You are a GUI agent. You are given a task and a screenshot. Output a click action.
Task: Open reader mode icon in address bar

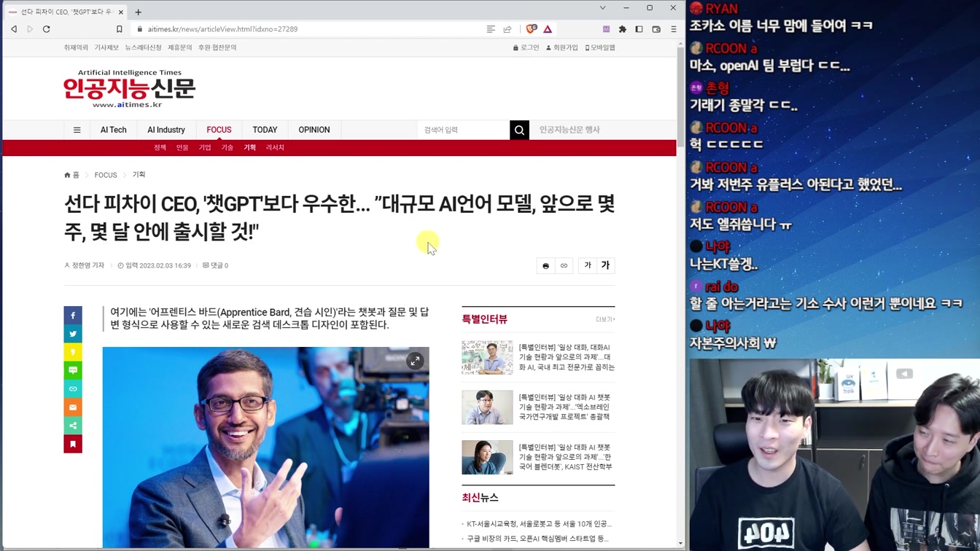point(491,29)
